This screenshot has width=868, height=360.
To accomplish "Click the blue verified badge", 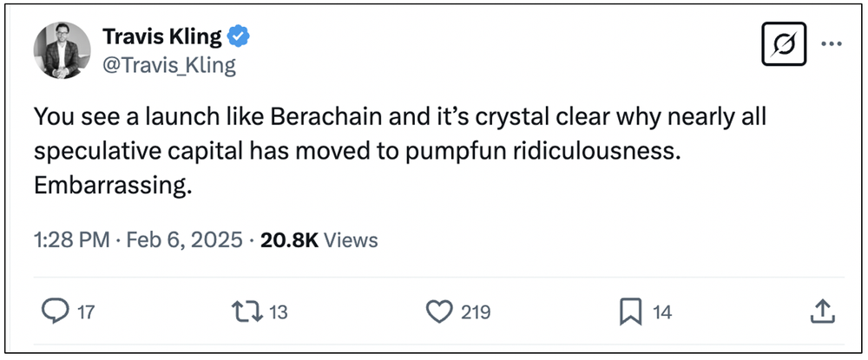I will click(x=239, y=36).
